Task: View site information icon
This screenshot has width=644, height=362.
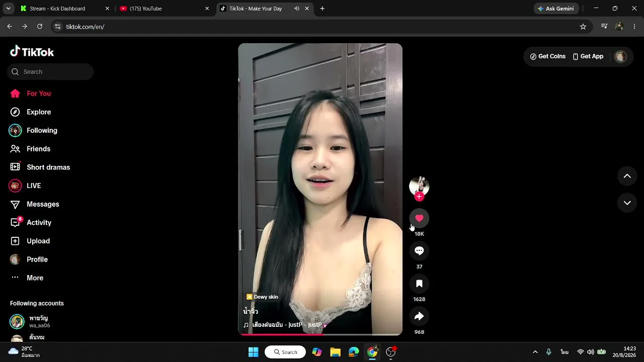Action: [57, 27]
